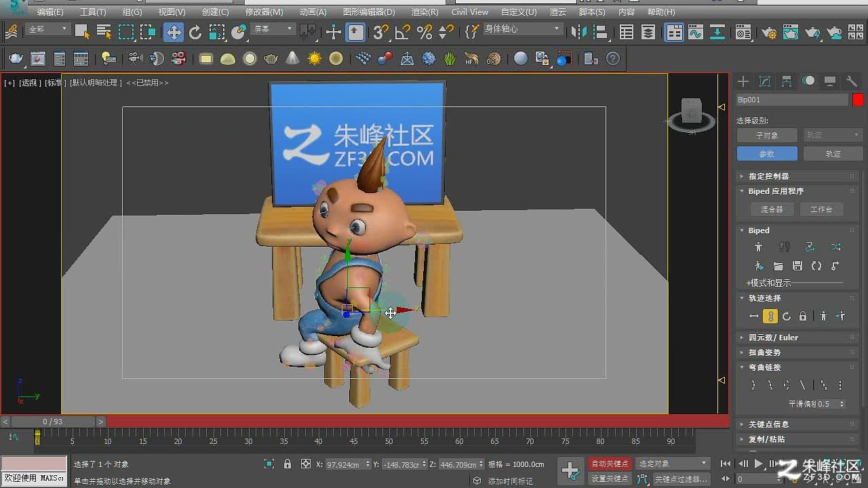Click the Biped load file folder icon

[x=778, y=266]
